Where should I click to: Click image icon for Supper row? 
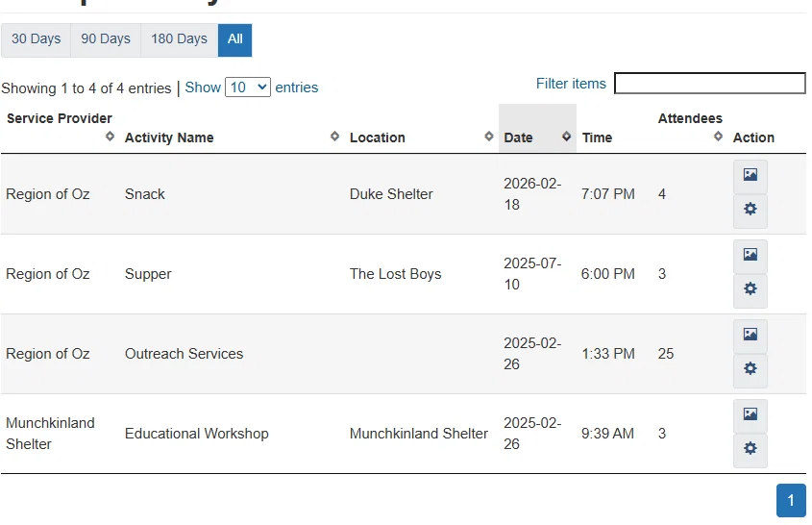coord(750,256)
